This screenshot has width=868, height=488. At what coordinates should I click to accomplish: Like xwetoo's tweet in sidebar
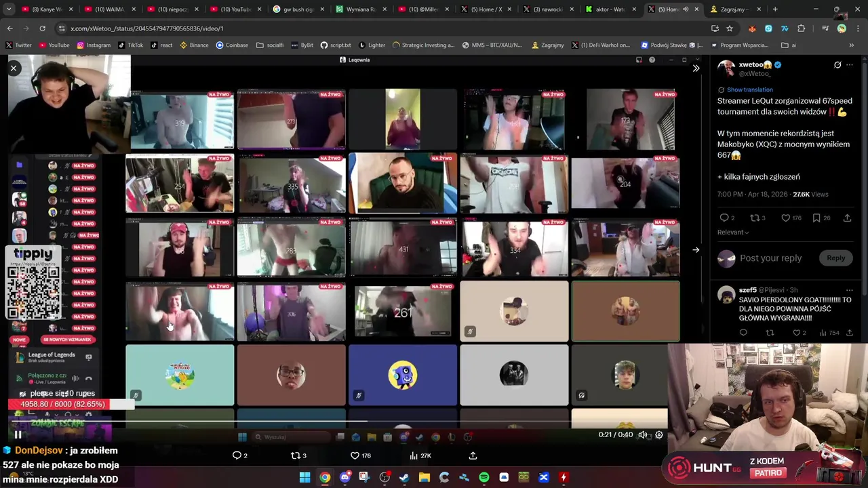point(785,218)
